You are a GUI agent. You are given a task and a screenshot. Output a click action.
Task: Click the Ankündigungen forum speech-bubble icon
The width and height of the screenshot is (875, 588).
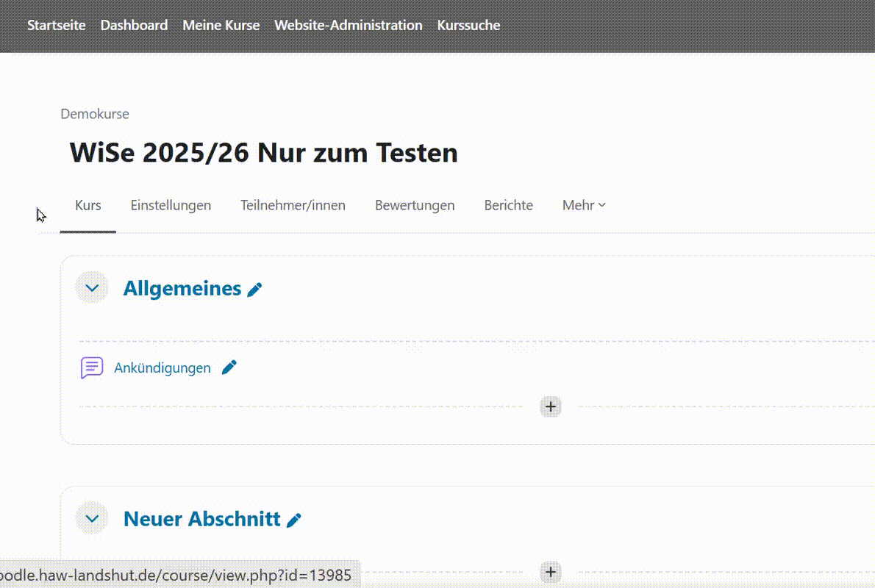pyautogui.click(x=92, y=367)
